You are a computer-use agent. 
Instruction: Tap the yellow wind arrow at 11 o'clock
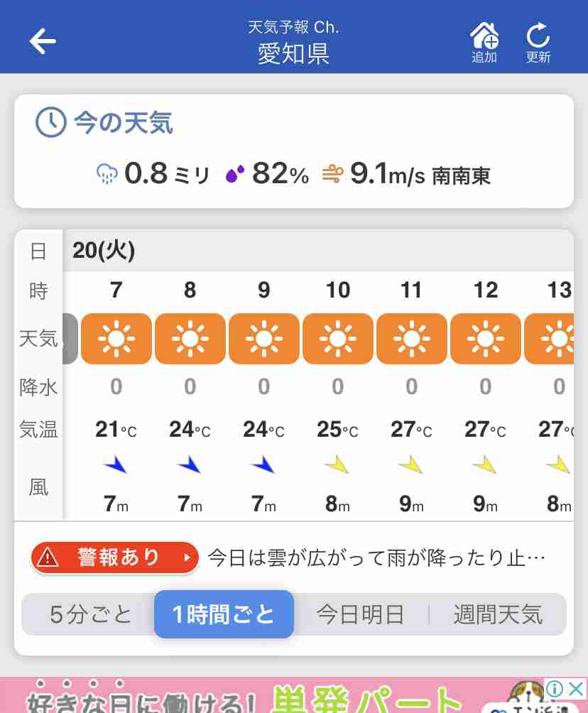click(412, 464)
